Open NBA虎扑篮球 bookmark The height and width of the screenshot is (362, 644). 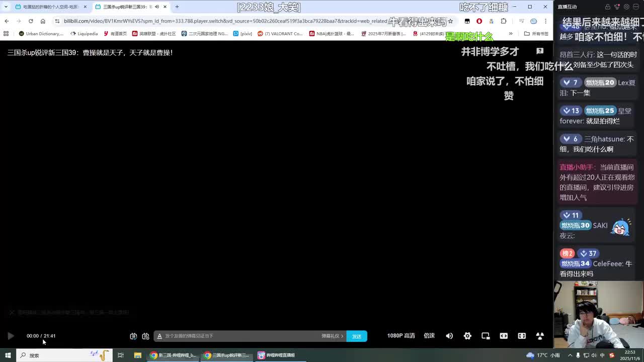[x=332, y=34]
